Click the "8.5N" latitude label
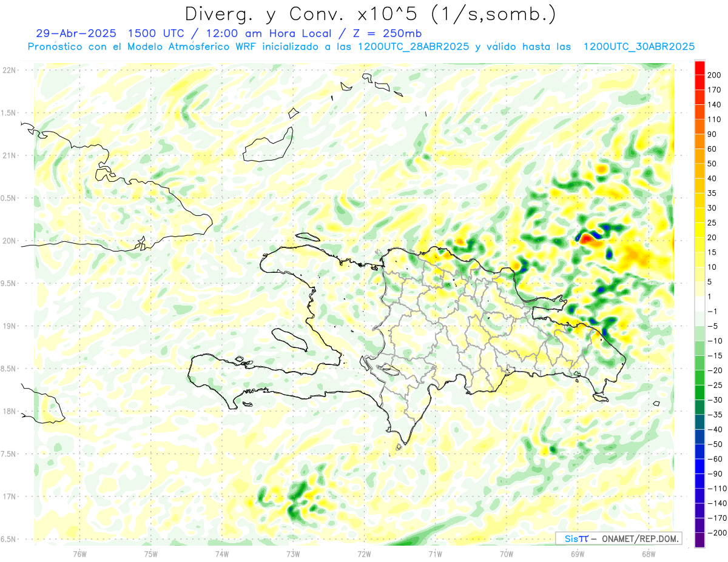 tap(8, 369)
